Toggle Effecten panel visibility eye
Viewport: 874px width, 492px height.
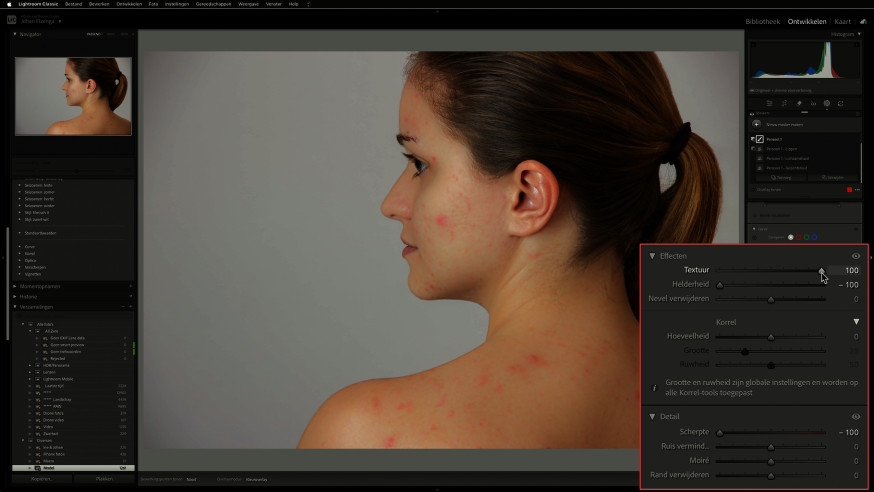click(856, 256)
